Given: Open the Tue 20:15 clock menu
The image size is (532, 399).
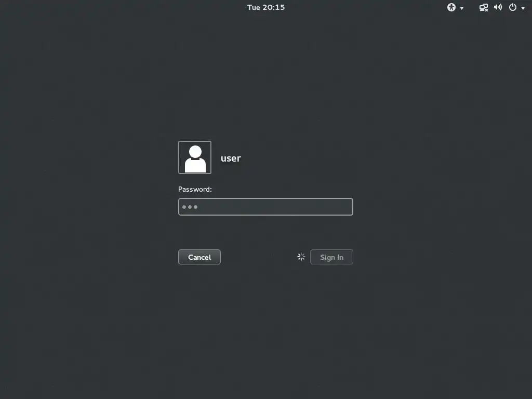Looking at the screenshot, I should click(266, 7).
